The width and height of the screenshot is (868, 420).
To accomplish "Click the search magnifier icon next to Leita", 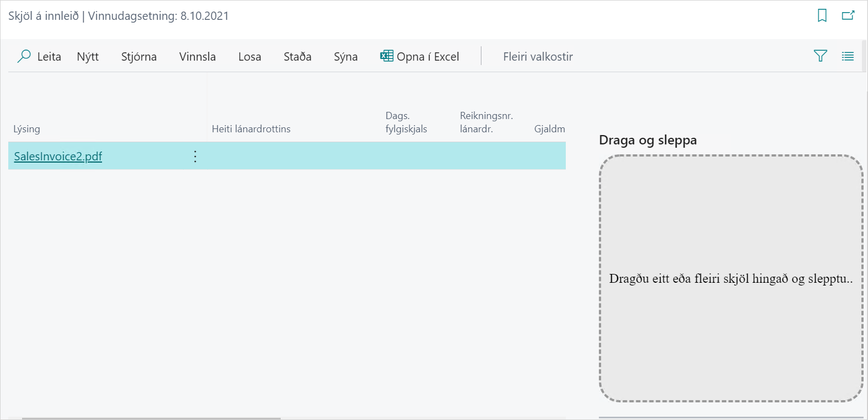I will point(24,56).
